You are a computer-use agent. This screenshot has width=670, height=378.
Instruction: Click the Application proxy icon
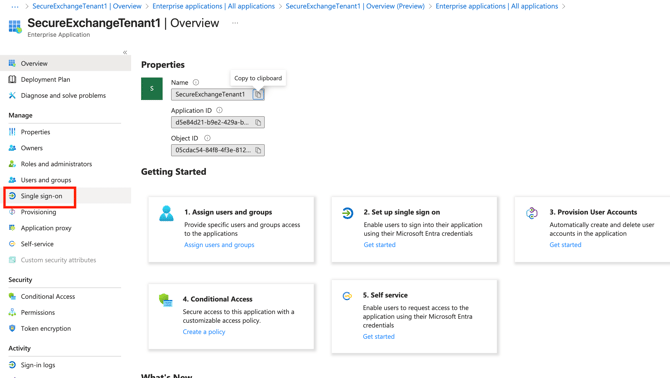click(x=12, y=228)
